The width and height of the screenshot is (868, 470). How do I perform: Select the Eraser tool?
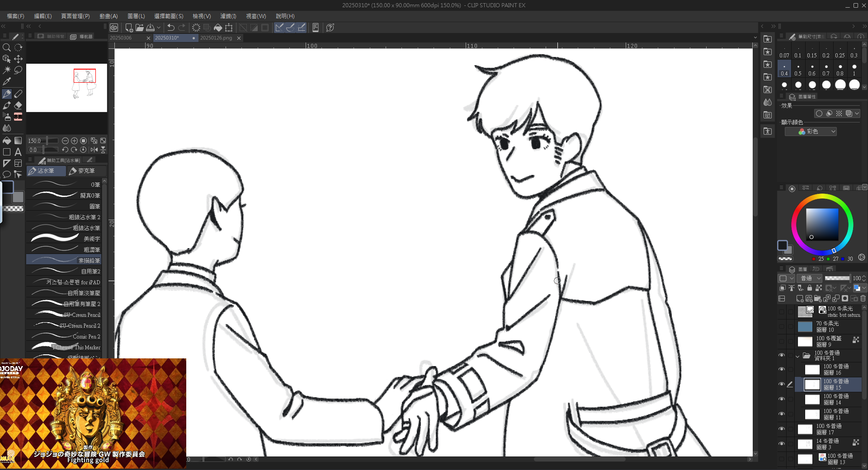[18, 105]
